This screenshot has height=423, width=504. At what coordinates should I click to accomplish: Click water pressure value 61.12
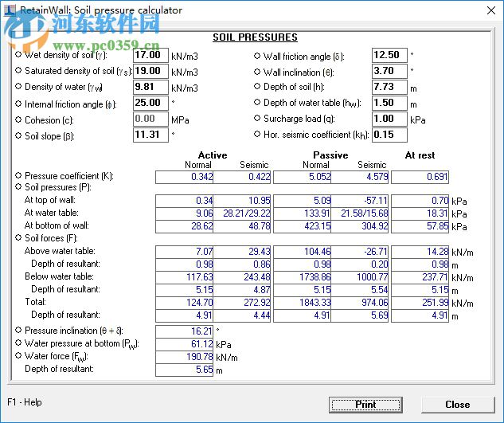185,344
